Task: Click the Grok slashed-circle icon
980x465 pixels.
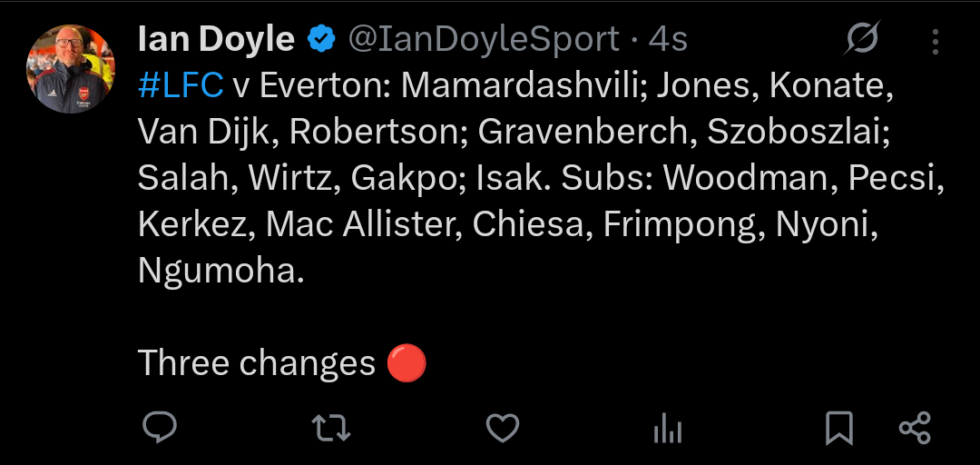Action: coord(861,39)
